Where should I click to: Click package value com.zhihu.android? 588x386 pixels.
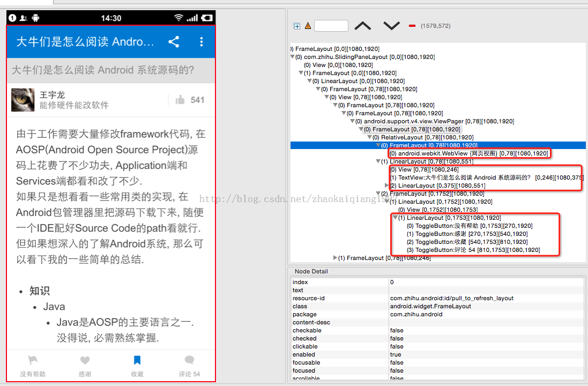(416, 314)
